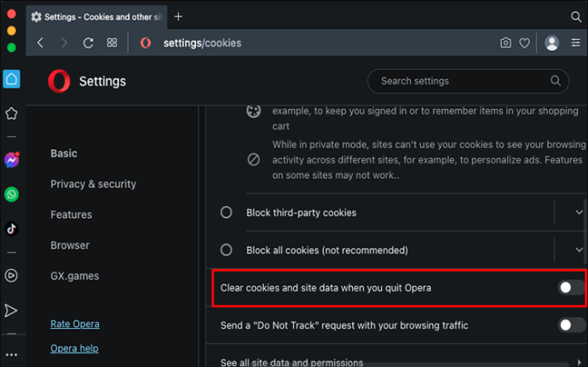588x367 pixels.
Task: Reload the settings page
Action: pyautogui.click(x=88, y=43)
